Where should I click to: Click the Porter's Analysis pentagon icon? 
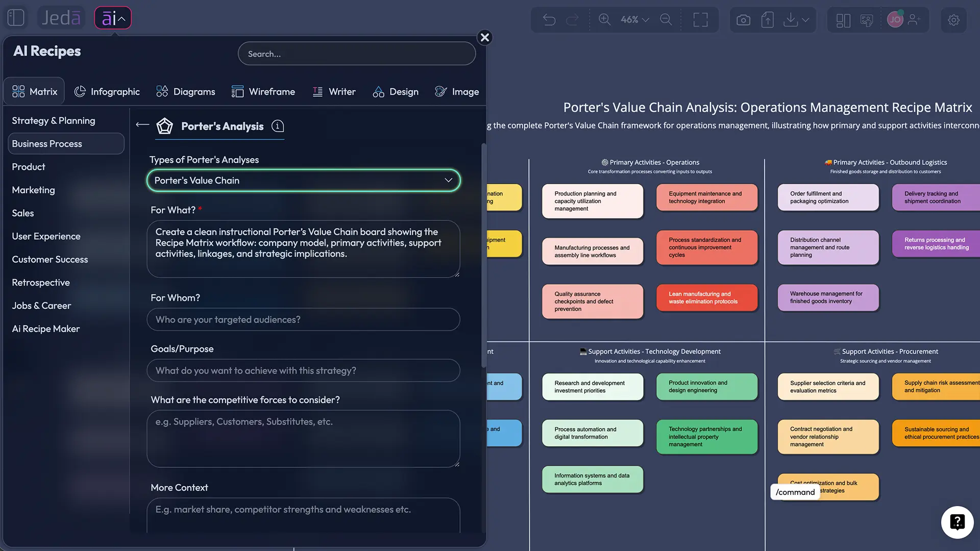[x=164, y=126]
